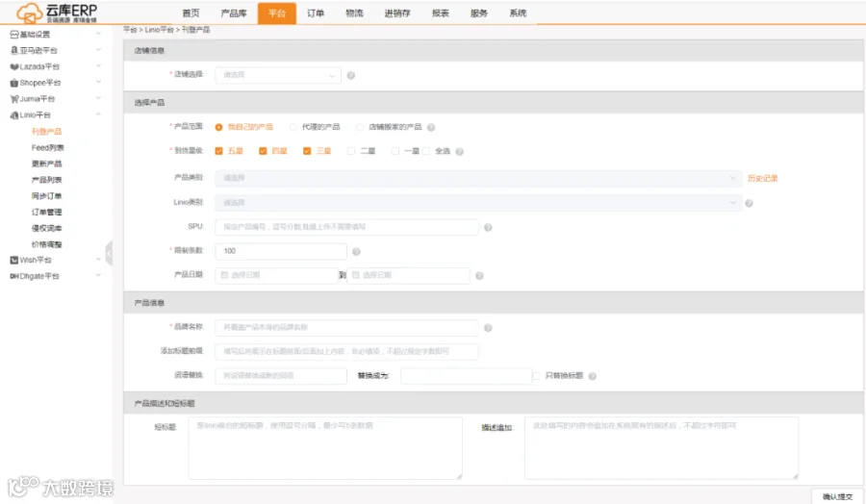Open Feed列表 in Linio submenu

click(47, 148)
